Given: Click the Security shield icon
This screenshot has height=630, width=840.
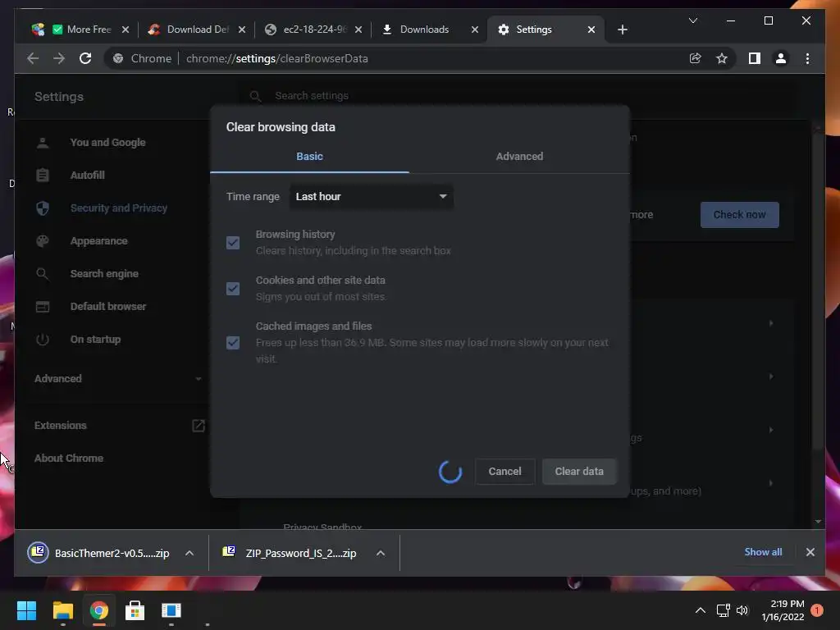Looking at the screenshot, I should coord(43,208).
